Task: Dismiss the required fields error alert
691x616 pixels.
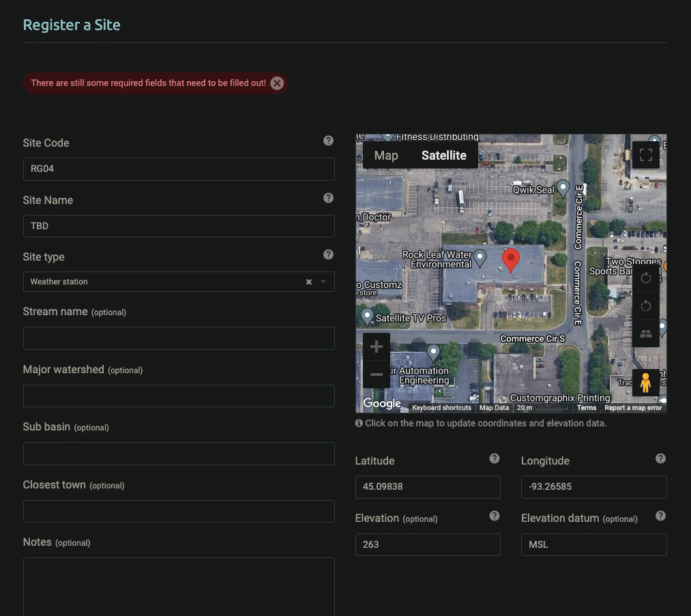Action: pyautogui.click(x=277, y=83)
